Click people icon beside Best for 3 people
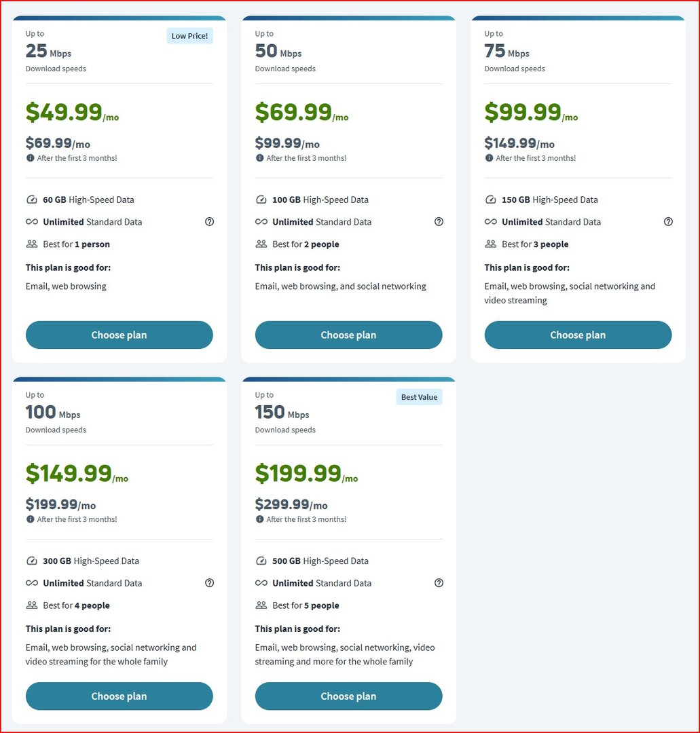 [x=490, y=244]
